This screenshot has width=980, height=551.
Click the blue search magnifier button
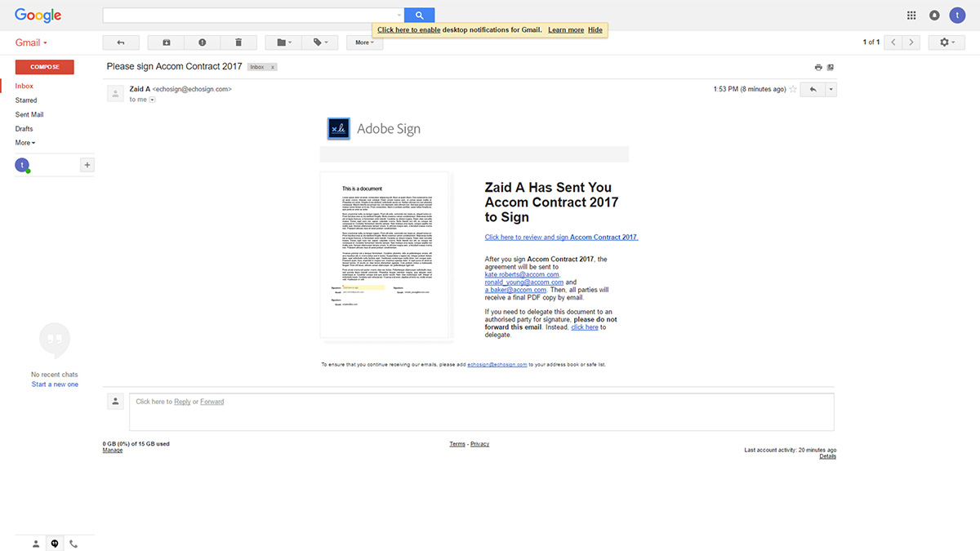[x=419, y=15]
